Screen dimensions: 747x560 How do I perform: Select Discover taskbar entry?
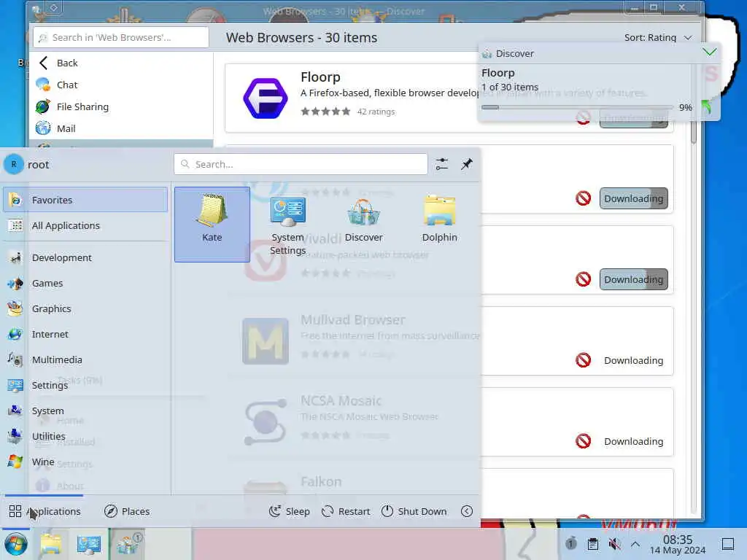coord(127,544)
